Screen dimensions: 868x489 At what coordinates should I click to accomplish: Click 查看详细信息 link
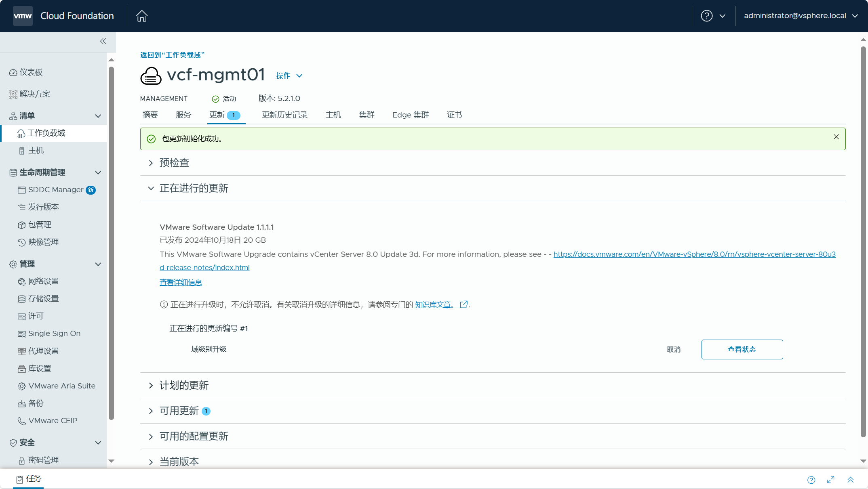tap(181, 283)
